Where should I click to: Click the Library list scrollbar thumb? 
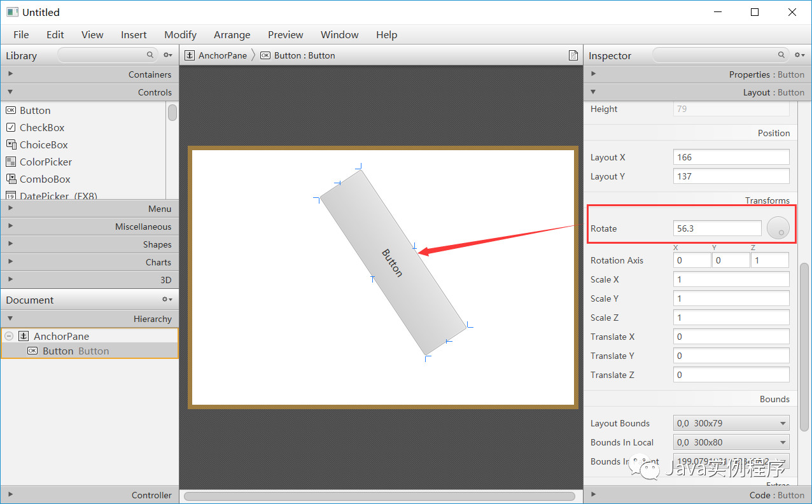[172, 113]
